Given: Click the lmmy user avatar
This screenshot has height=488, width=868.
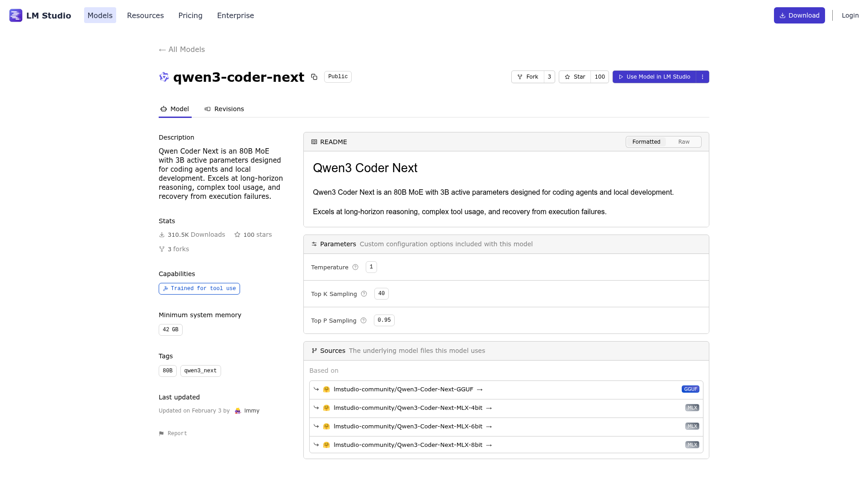Looking at the screenshot, I should click(x=238, y=411).
